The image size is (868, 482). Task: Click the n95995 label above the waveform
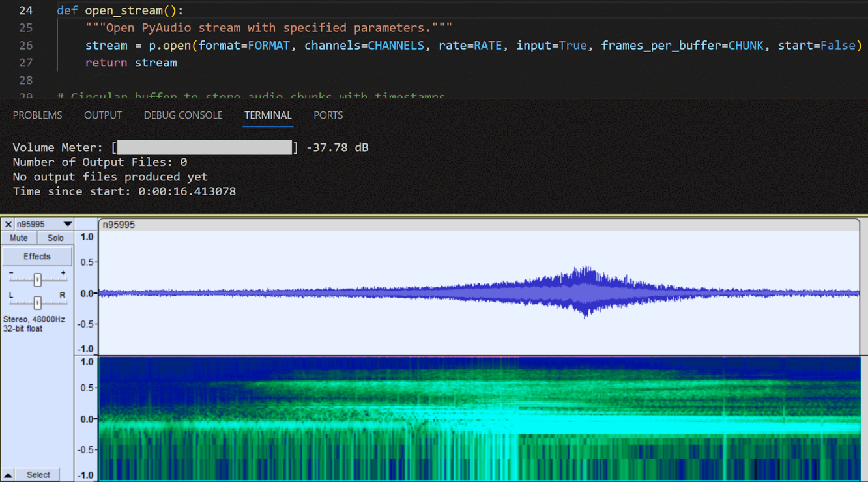(x=119, y=225)
